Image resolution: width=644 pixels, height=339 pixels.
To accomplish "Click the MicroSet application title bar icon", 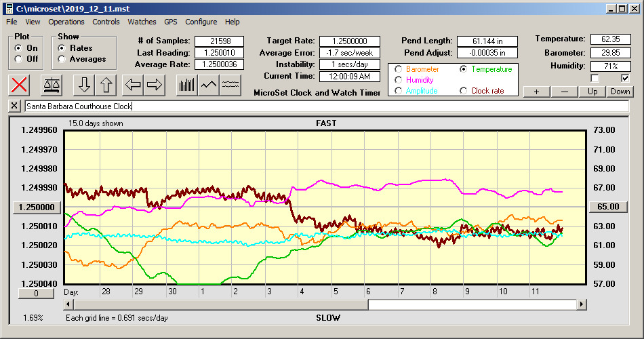I will [x=9, y=9].
